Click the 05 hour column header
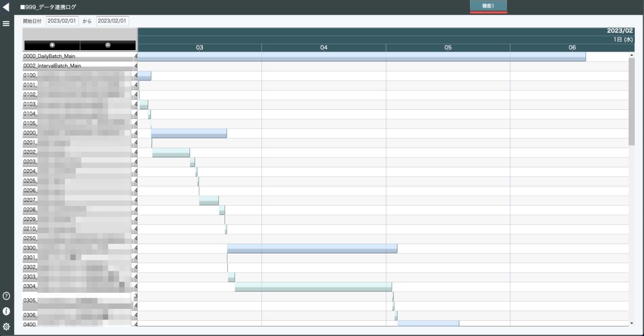644x336 pixels. click(x=448, y=48)
